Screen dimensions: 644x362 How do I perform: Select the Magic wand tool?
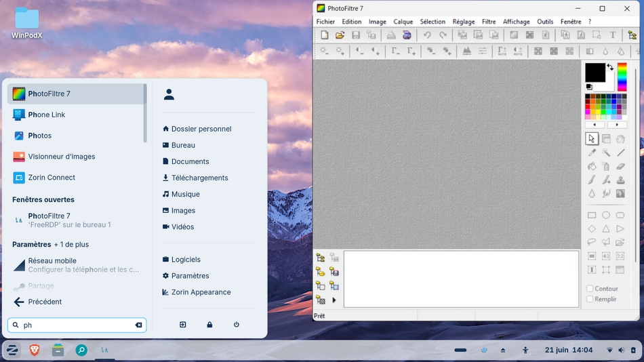[606, 153]
